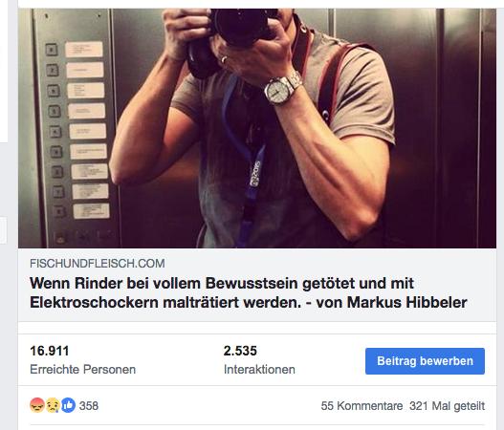This screenshot has width=504, height=430.
Task: Click the sad crying reaction icon
Action: click(x=53, y=405)
